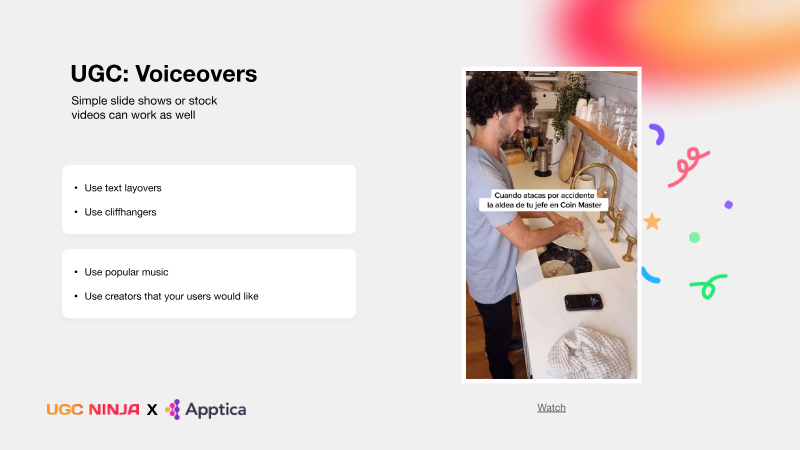
Task: Click the blue arc confetti shape
Action: click(x=651, y=276)
